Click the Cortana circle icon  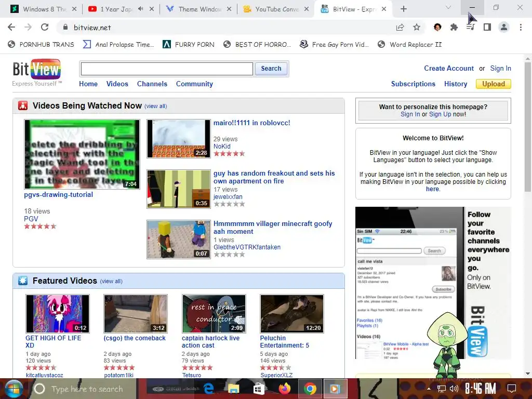click(39, 389)
